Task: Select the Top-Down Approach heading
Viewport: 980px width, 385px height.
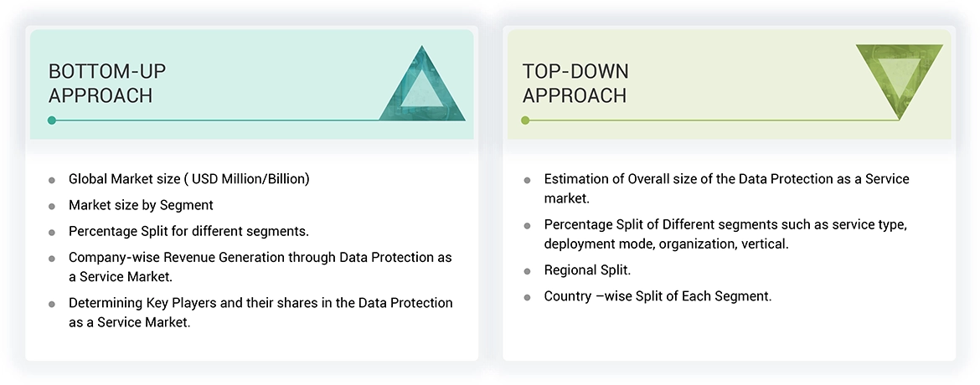Action: [x=575, y=83]
